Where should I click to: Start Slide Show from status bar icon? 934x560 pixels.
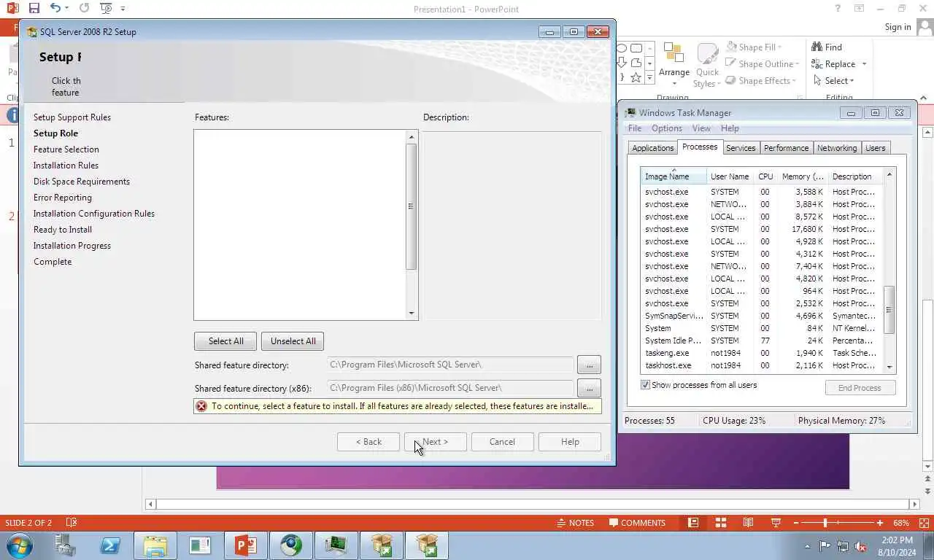[x=776, y=523]
